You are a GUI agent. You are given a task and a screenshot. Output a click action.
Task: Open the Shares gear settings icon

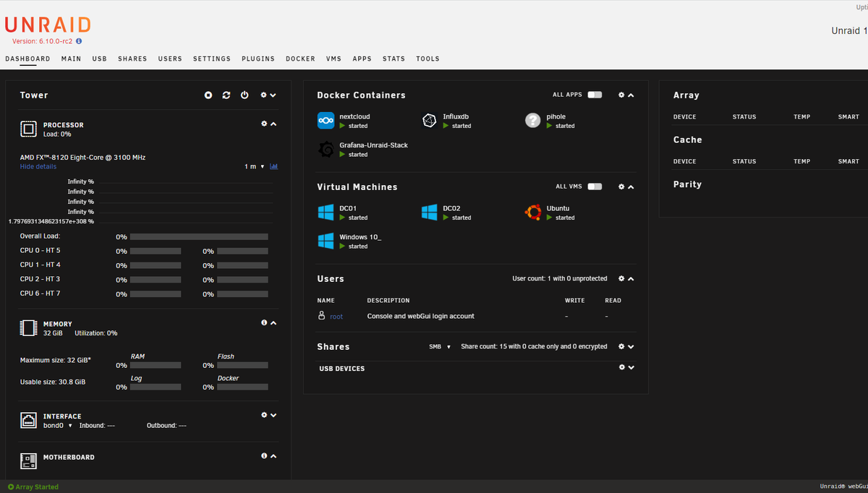(x=621, y=346)
